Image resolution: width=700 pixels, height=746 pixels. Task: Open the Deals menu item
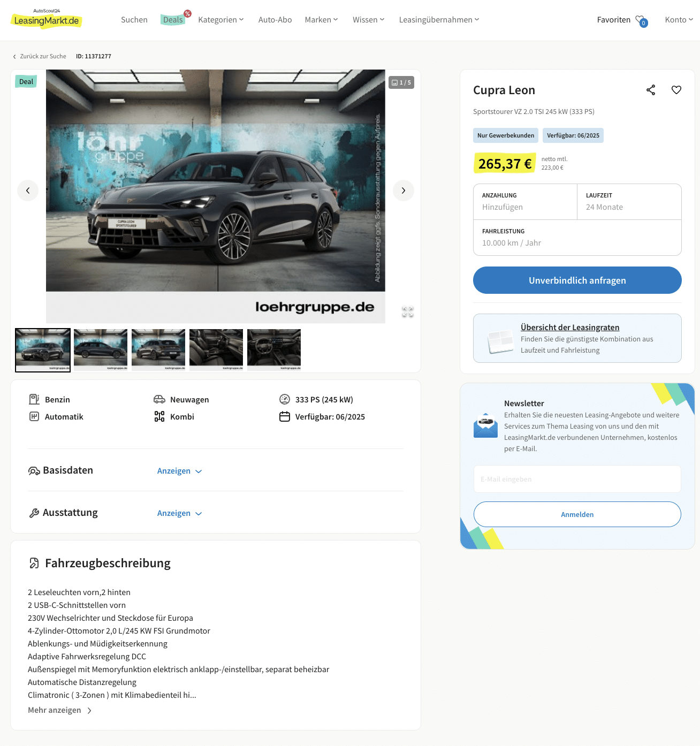pos(173,20)
